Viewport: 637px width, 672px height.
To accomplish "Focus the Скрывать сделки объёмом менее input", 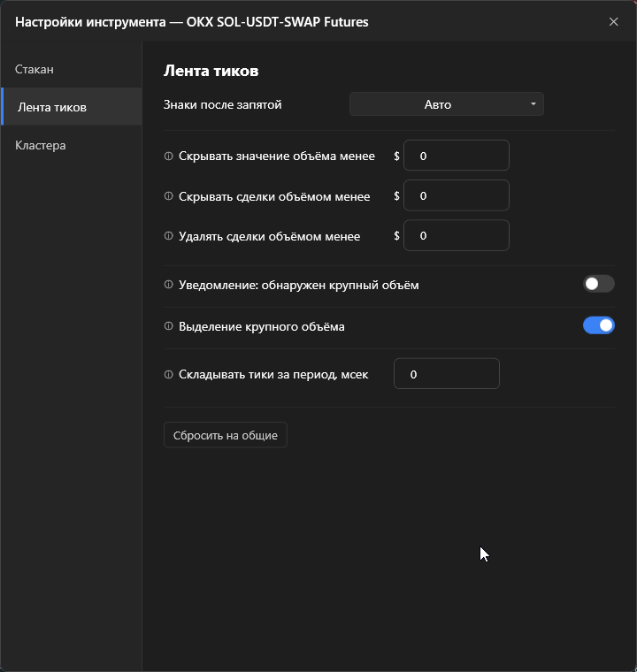I will click(x=457, y=195).
